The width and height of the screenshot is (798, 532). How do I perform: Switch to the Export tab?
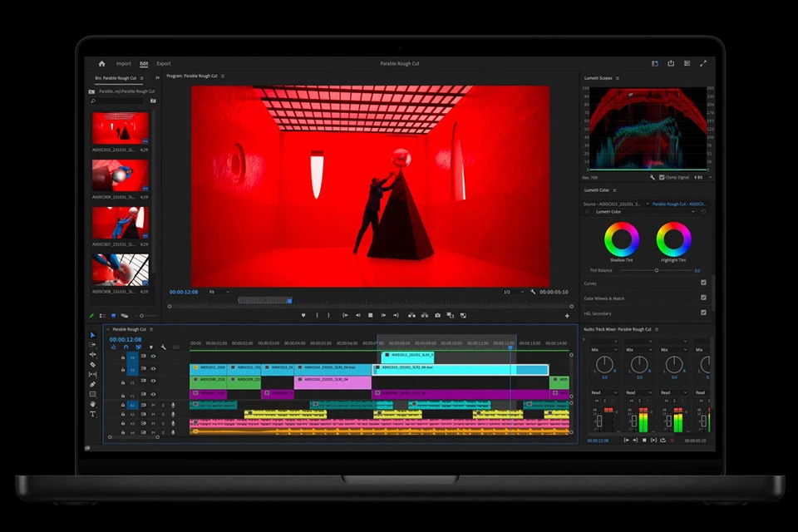click(164, 63)
